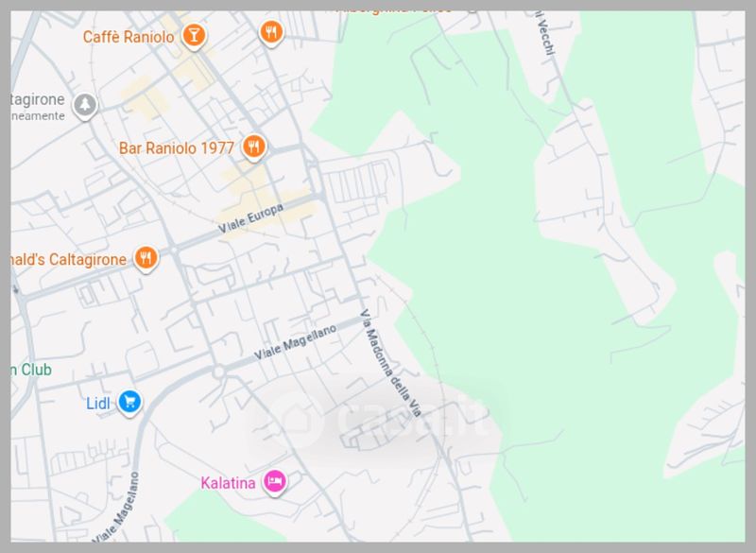Image resolution: width=756 pixels, height=553 pixels.
Task: Open the Caffè Raniolo place label
Action: (129, 37)
